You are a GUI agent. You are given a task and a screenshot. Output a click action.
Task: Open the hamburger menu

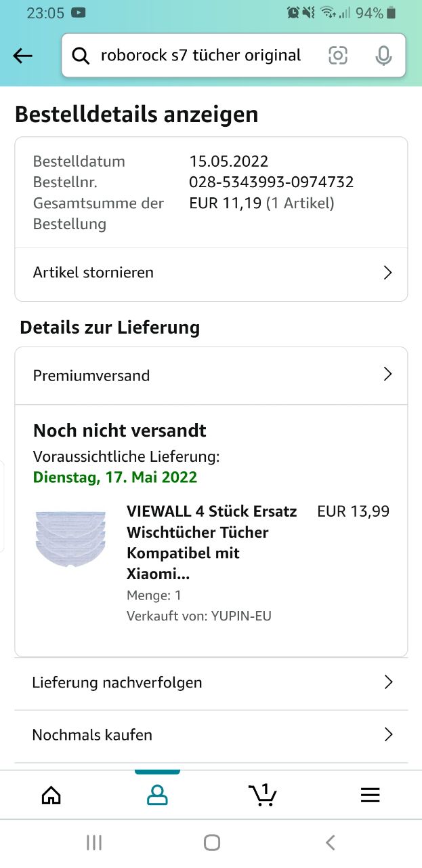370,795
